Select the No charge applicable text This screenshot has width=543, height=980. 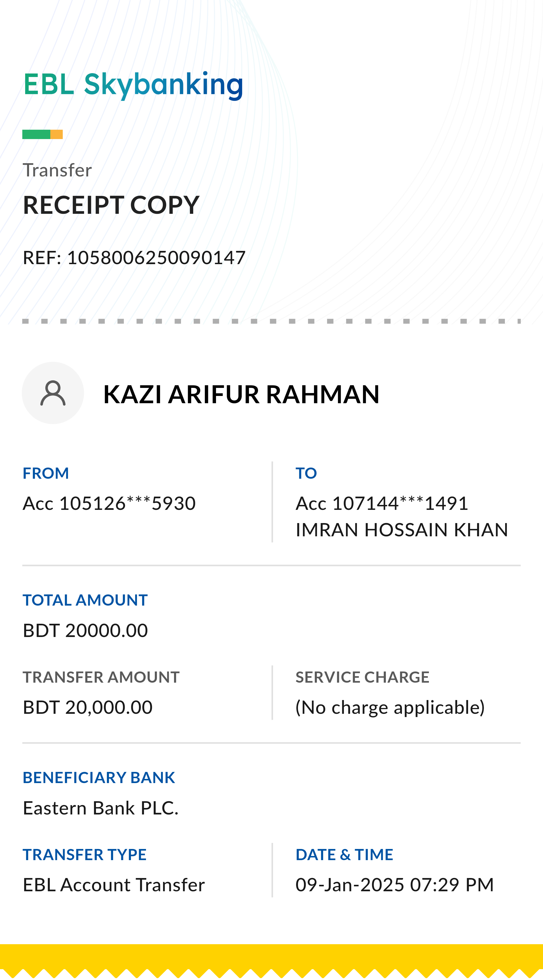coord(390,707)
